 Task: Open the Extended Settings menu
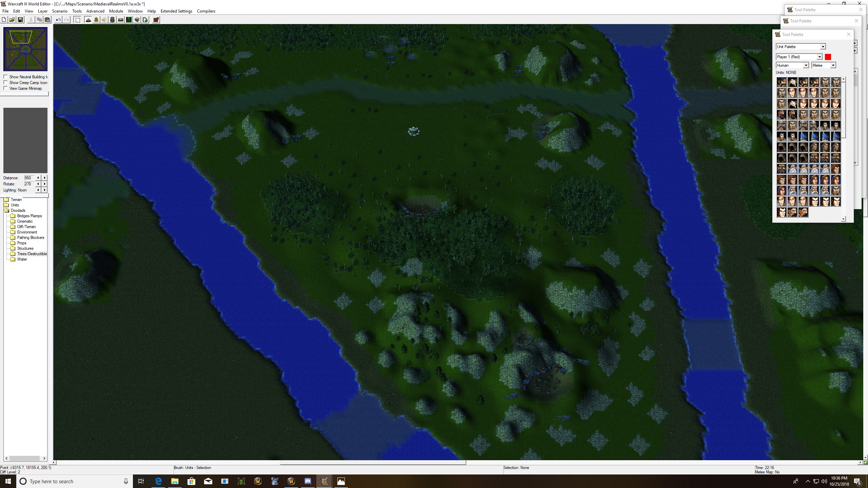click(x=176, y=11)
